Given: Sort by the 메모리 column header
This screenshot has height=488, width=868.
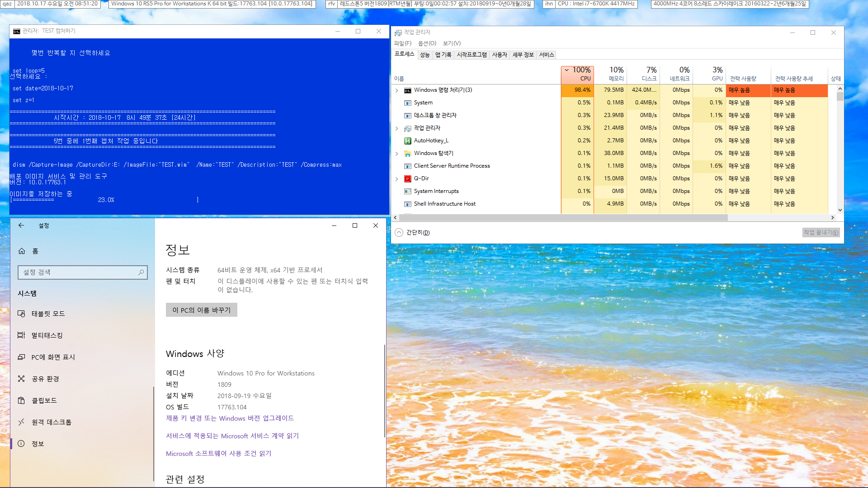Looking at the screenshot, I should 610,74.
